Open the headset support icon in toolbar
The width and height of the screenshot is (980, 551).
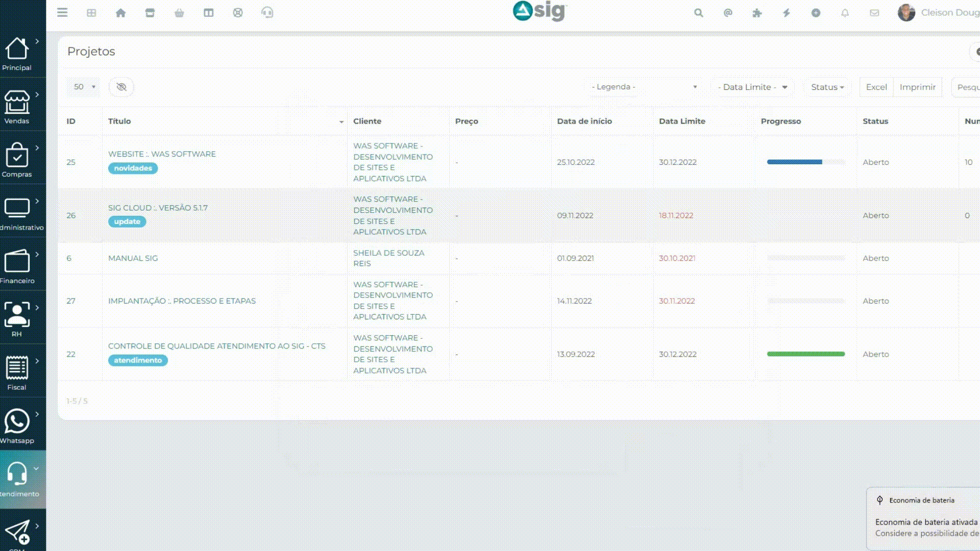[x=267, y=13]
